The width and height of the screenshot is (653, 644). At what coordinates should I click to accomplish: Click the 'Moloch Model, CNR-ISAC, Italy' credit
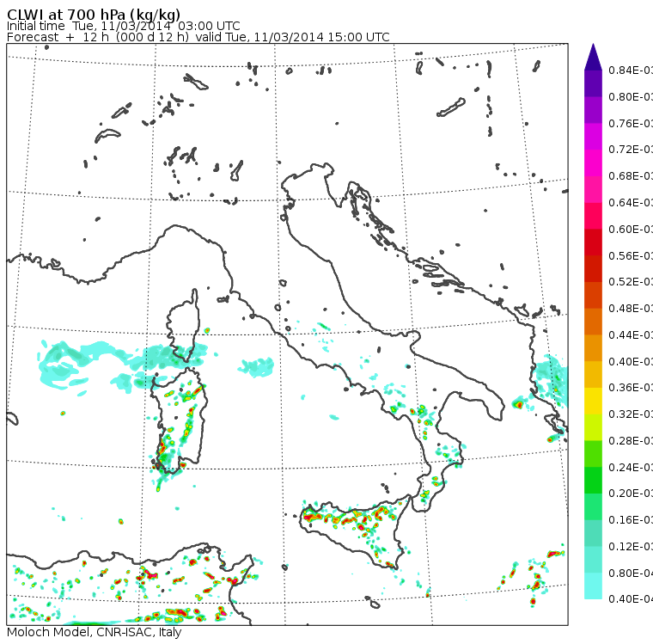pos(95,632)
